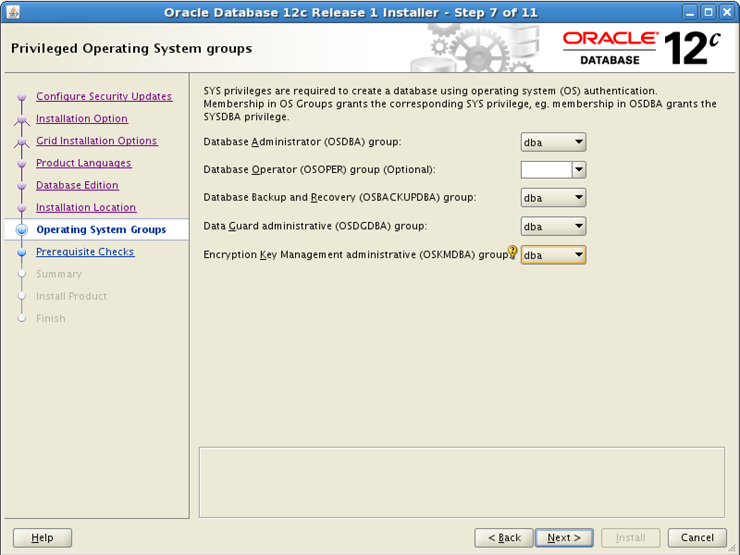Click the Next button

pos(564,538)
